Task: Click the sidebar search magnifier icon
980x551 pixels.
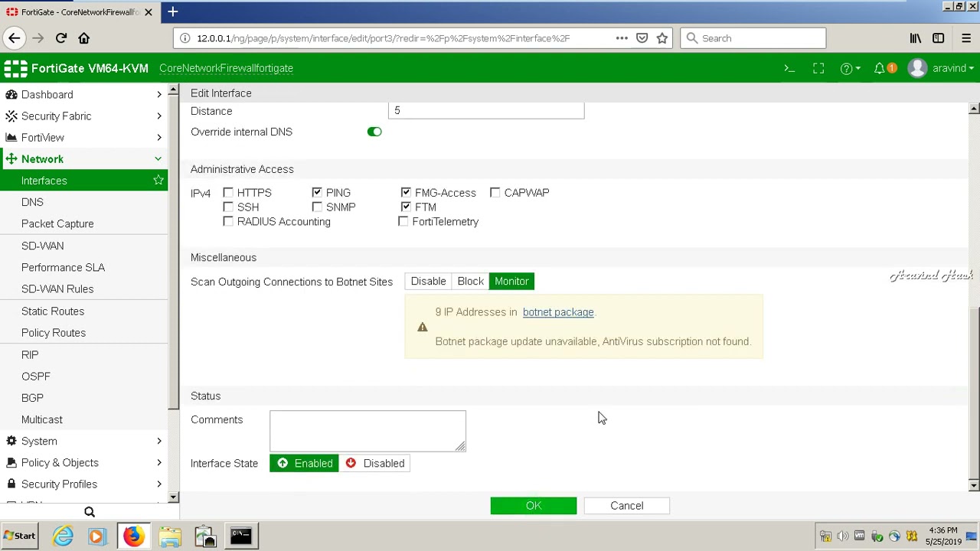Action: (x=90, y=512)
